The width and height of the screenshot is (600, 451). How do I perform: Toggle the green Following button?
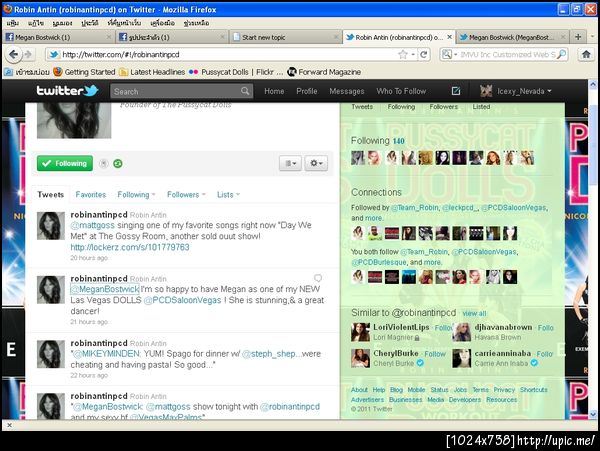[x=65, y=163]
